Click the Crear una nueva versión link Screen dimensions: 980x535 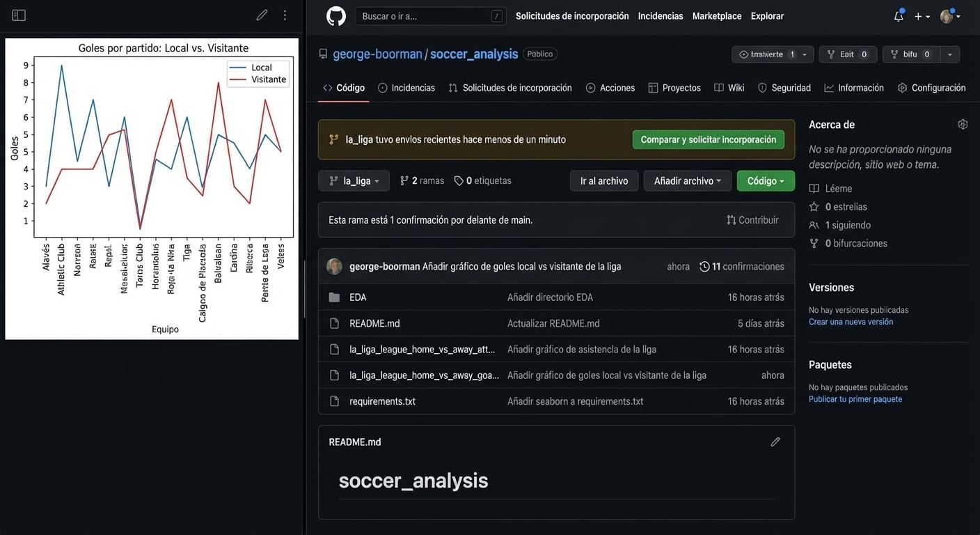click(x=851, y=322)
